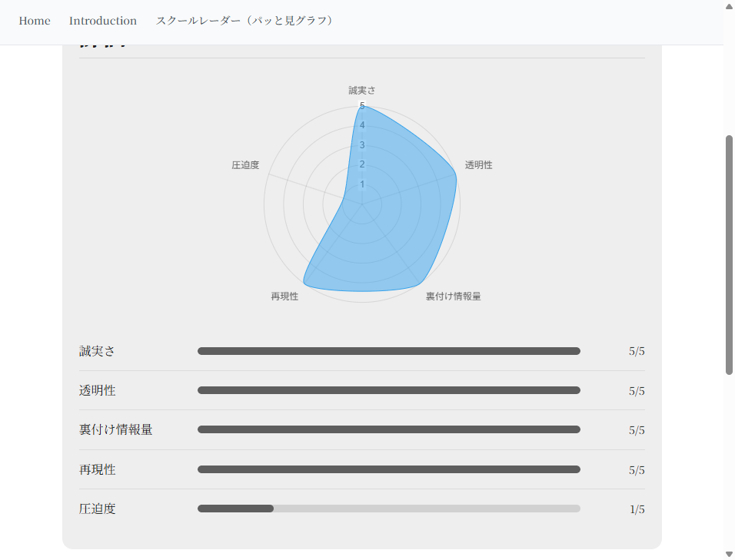Image resolution: width=735 pixels, height=560 pixels.
Task: Open the スクールレーダー（パッと見グラフ） page
Action: point(245,21)
